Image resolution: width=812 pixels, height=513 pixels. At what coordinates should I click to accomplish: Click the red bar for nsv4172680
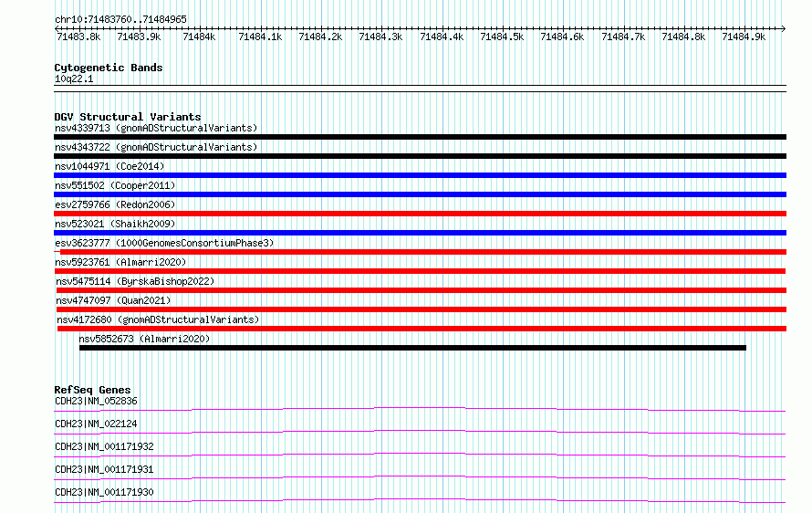point(422,329)
